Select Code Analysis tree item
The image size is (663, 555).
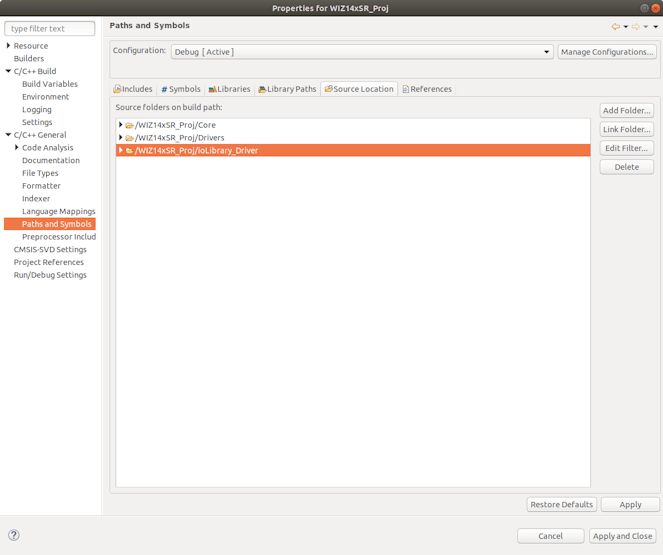47,148
